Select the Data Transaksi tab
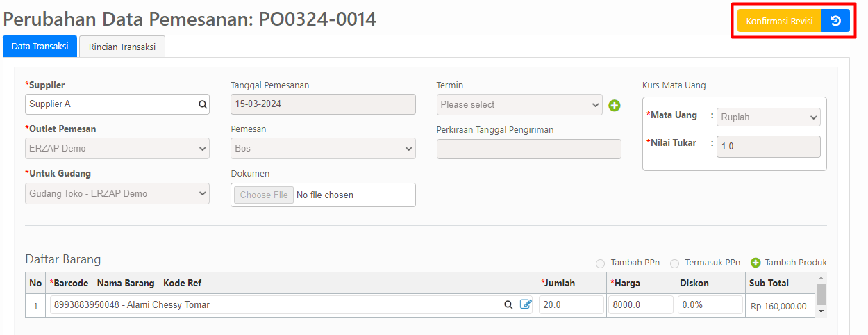 coord(40,47)
